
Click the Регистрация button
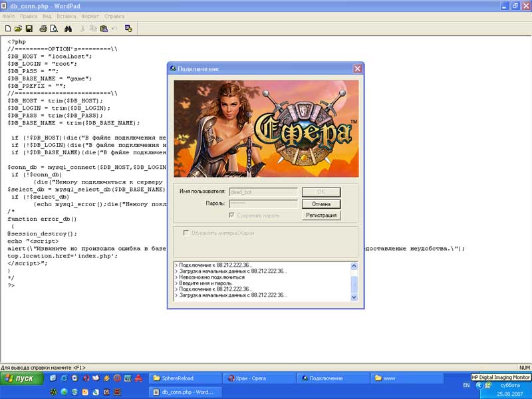coord(321,215)
